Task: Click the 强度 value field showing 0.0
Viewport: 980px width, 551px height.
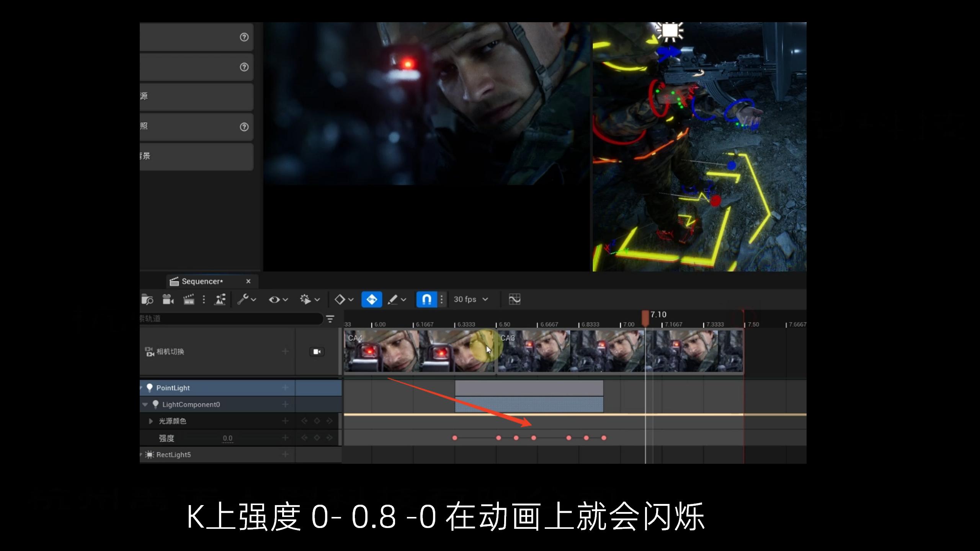Action: pos(228,438)
